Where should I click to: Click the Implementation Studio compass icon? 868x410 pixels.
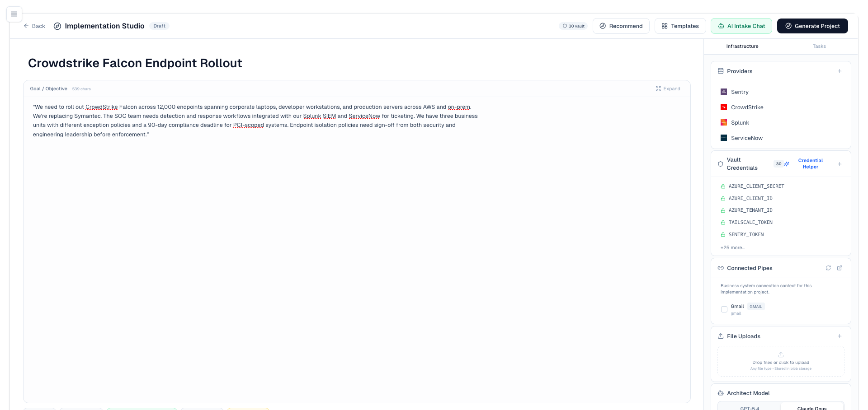(57, 26)
